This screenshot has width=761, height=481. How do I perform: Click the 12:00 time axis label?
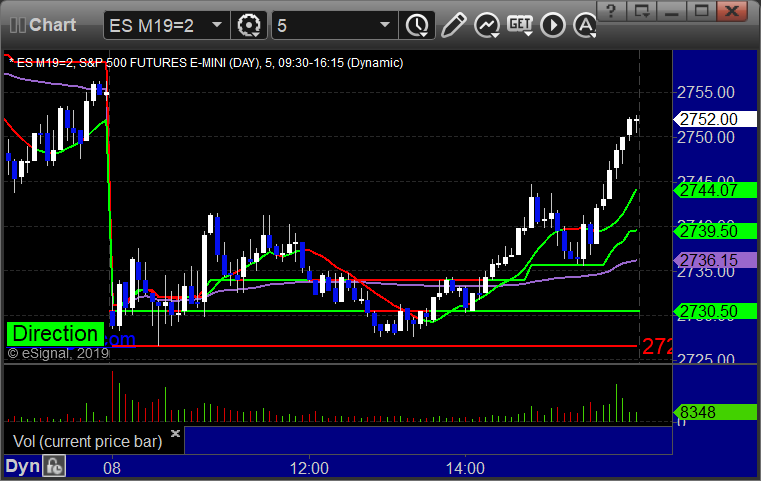click(x=309, y=467)
